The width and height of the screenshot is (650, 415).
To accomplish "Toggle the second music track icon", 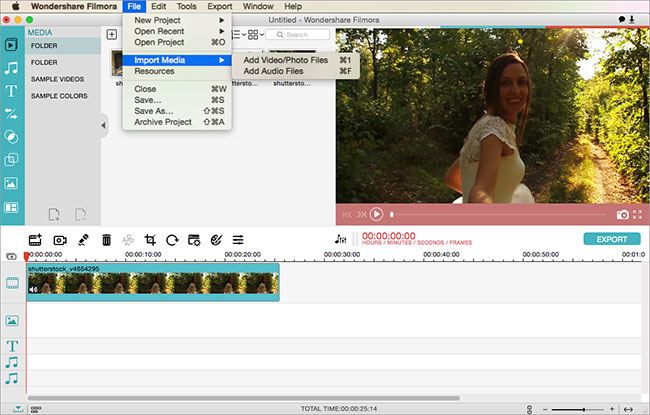I will 12,379.
